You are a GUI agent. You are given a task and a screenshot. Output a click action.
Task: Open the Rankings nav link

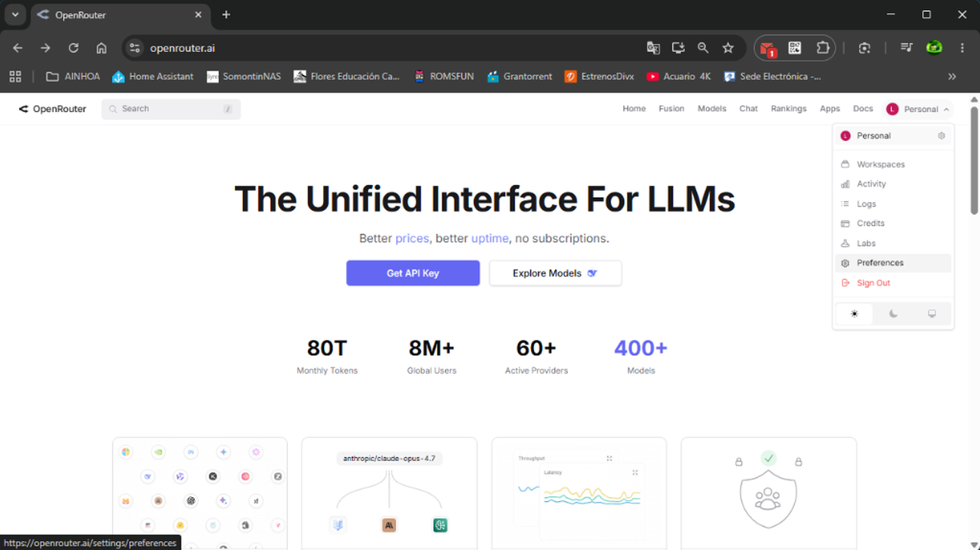coord(789,109)
